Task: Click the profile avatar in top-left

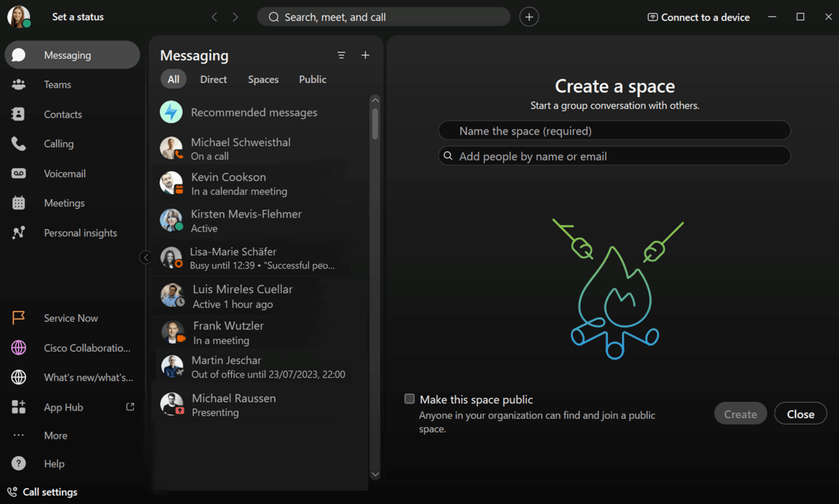Action: click(x=18, y=17)
